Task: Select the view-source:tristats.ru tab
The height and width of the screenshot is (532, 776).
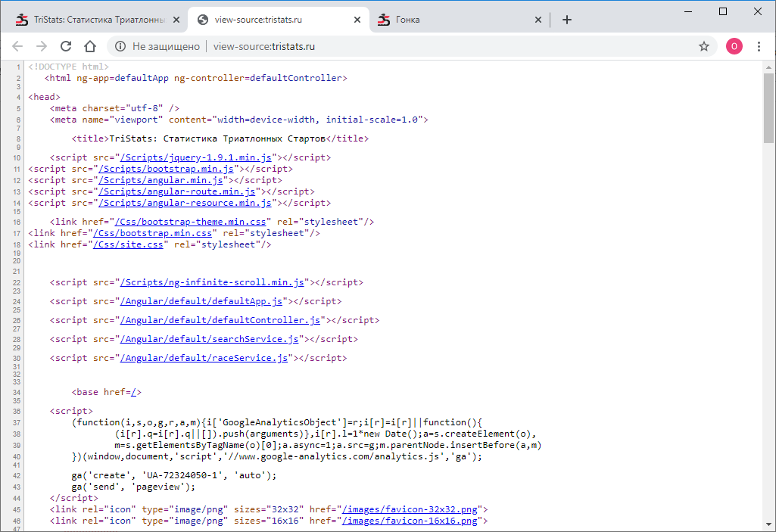Action: (279, 20)
